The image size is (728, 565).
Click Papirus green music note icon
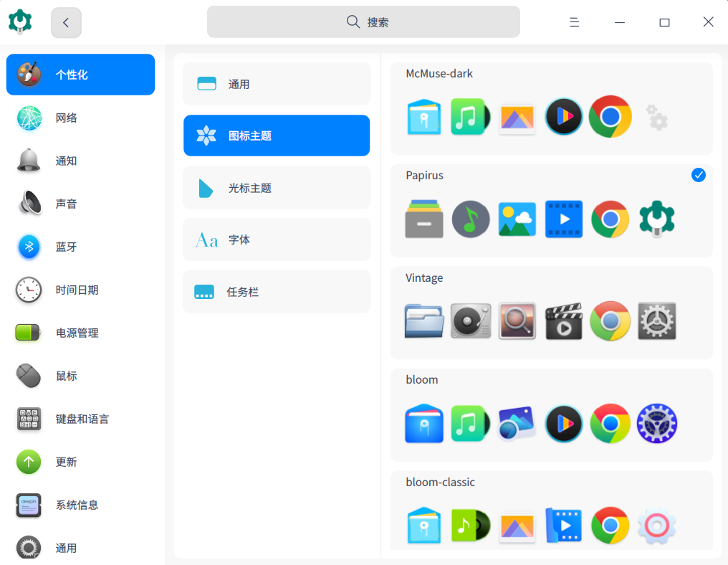[x=471, y=219]
